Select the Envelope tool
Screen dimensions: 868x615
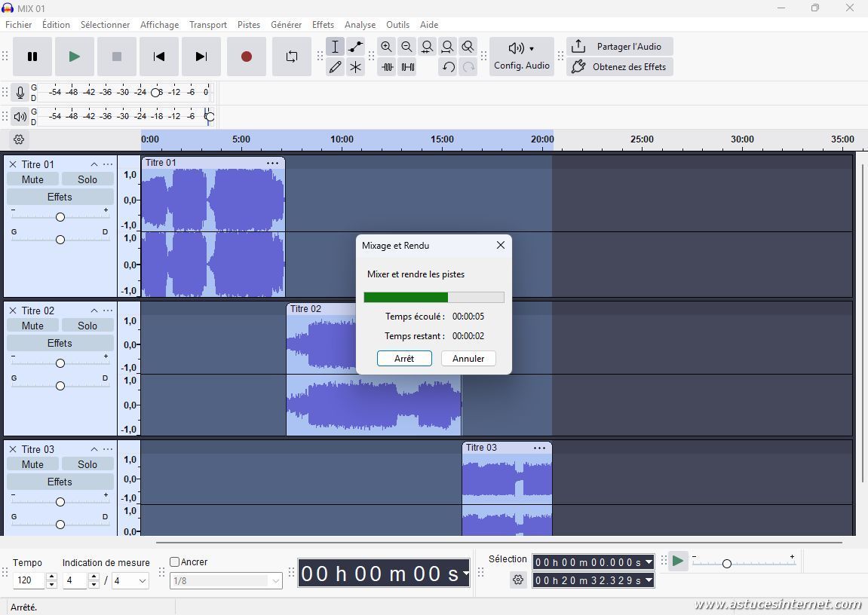point(355,47)
